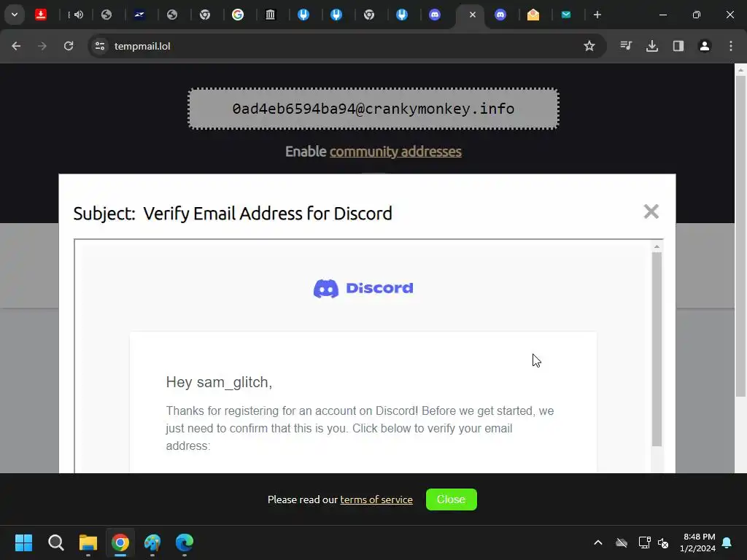Screen dimensions: 747x560
Task: Open the browser downloads icon
Action: pyautogui.click(x=652, y=46)
